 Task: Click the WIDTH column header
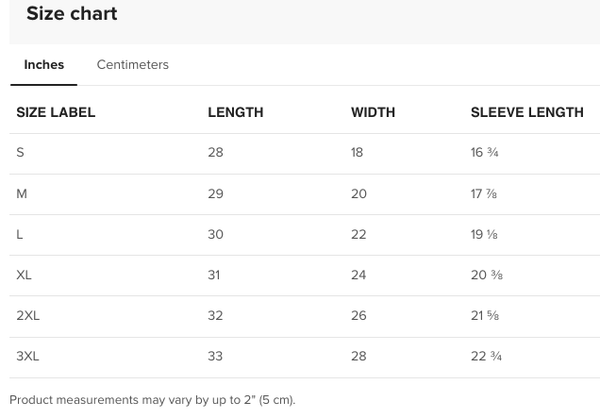tap(373, 112)
